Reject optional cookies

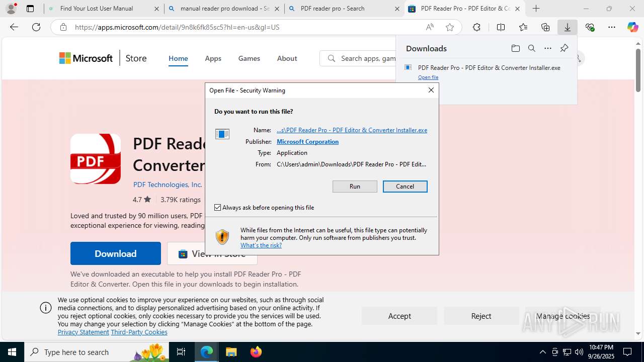click(481, 316)
